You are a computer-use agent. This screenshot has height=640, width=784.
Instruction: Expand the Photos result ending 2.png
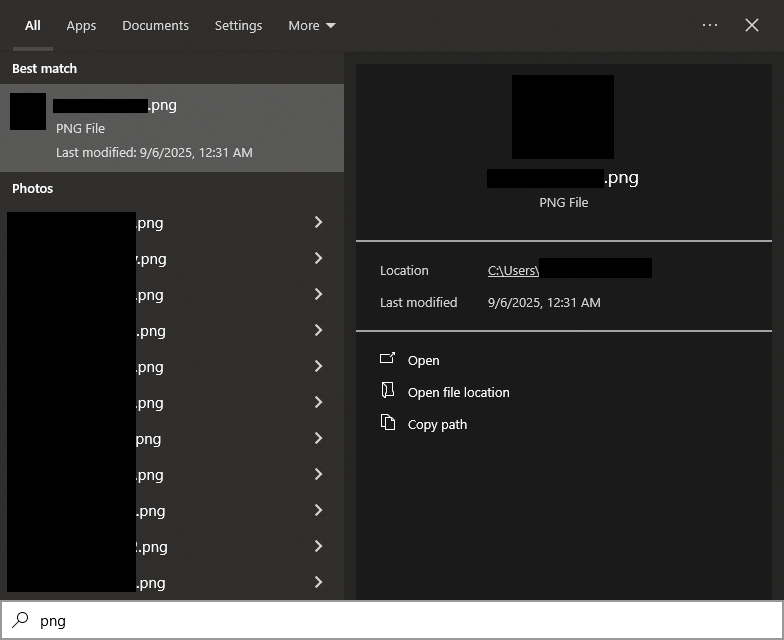point(318,546)
